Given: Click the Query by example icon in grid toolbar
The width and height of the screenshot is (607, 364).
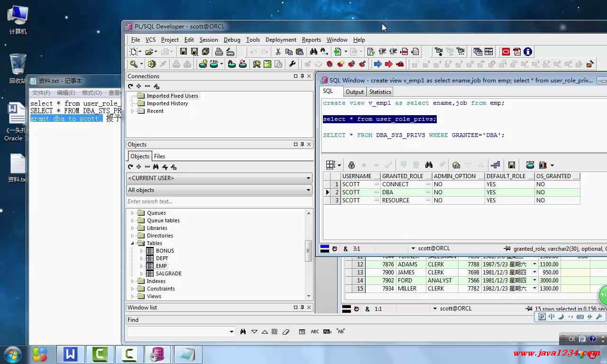Looking at the screenshot, I should click(456, 165).
